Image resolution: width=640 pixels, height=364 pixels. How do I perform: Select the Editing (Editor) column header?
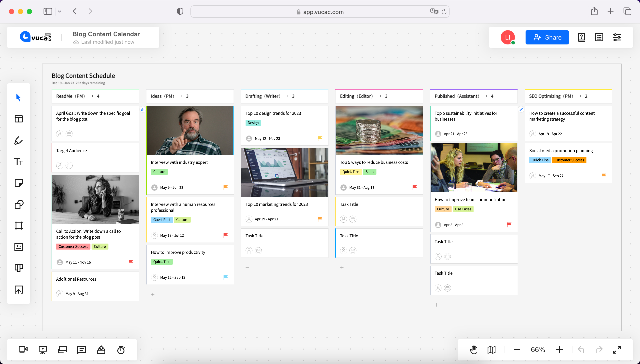click(x=356, y=96)
